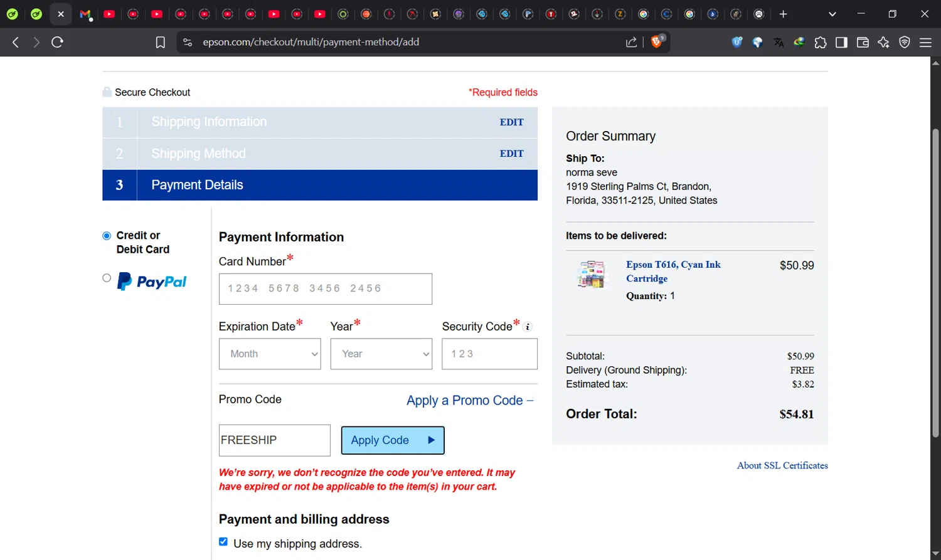Open the expiration Year dropdown
Screen dimensions: 941x560
tap(381, 354)
